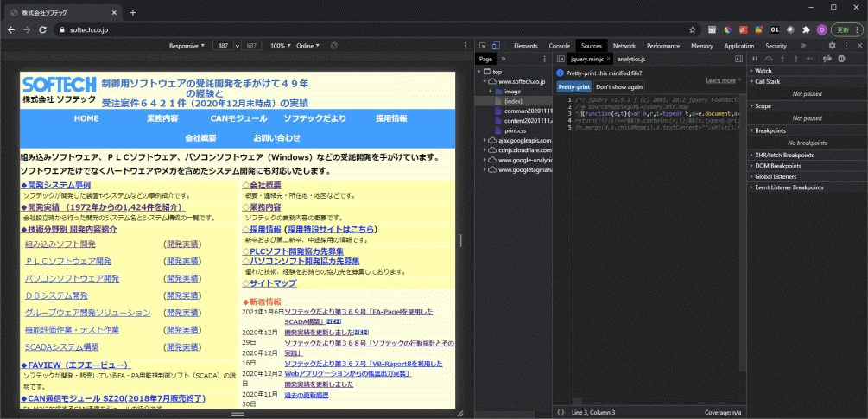Reload the page
This screenshot has height=419, width=868.
point(42,30)
